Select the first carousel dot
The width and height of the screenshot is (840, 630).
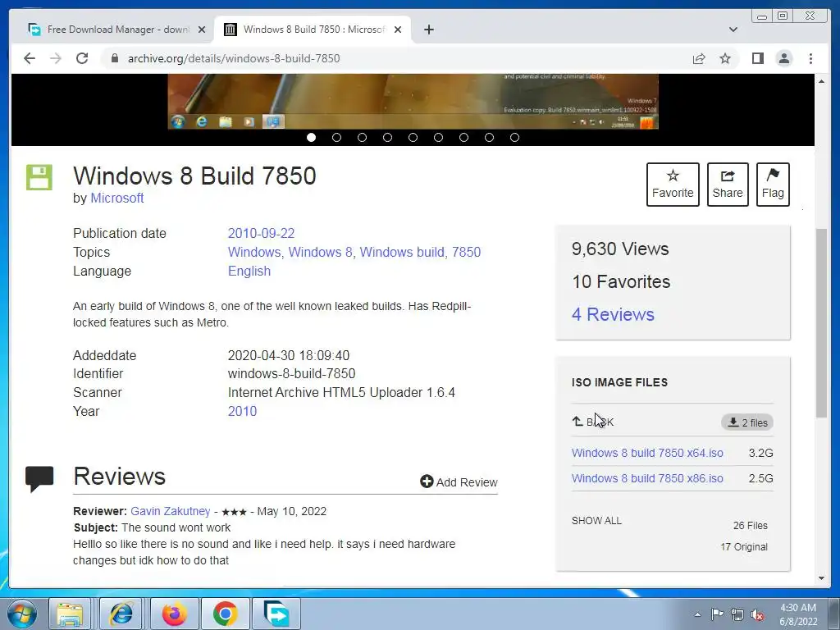tap(311, 138)
